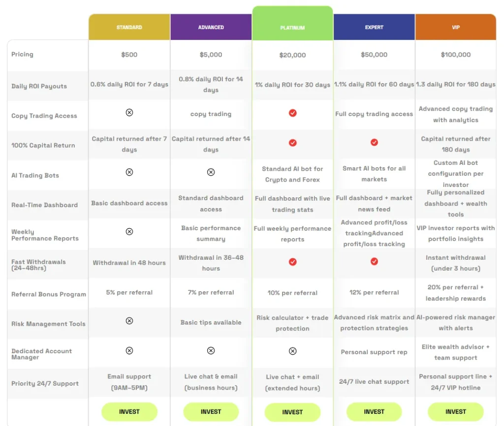
Task: Click the X icon for Standard Copy Trading Access
Action: click(x=129, y=113)
